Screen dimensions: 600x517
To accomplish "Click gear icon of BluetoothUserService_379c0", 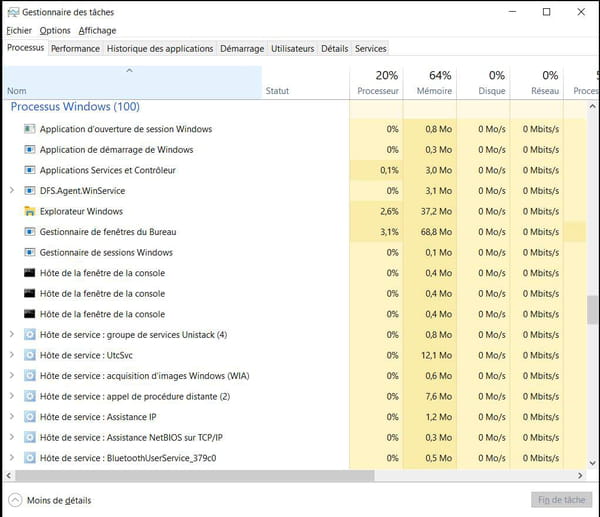I will coord(29,458).
